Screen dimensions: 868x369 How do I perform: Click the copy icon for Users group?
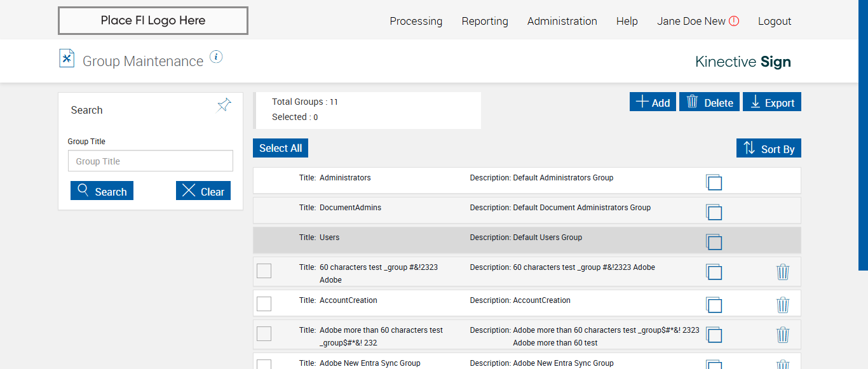pos(714,242)
